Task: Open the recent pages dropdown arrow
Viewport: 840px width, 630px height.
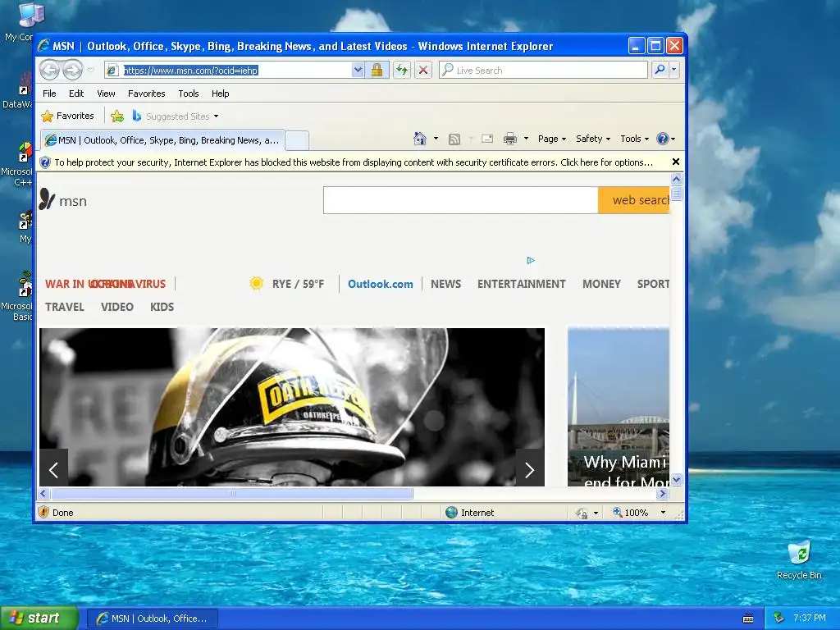Action: click(x=90, y=71)
